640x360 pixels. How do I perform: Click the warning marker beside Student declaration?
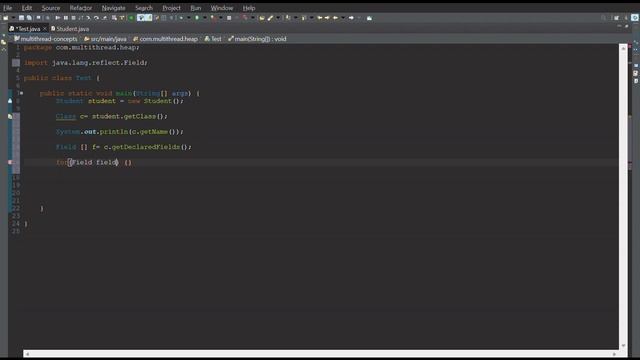10,101
